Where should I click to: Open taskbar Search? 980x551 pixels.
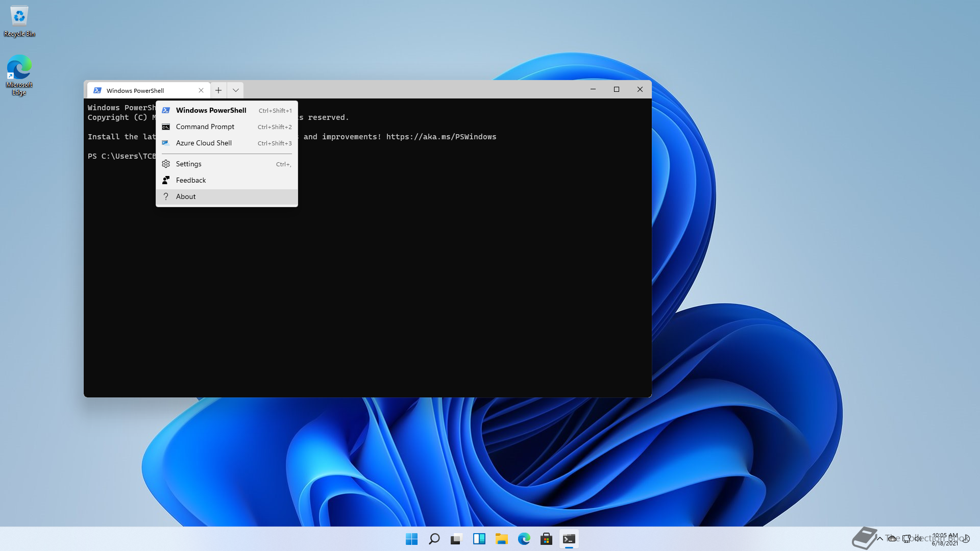434,539
